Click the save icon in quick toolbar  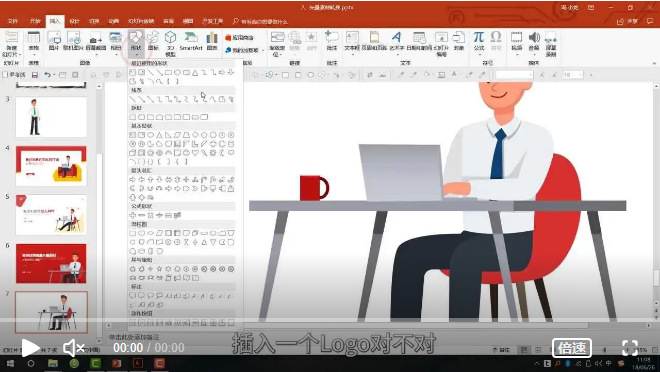(35, 75)
